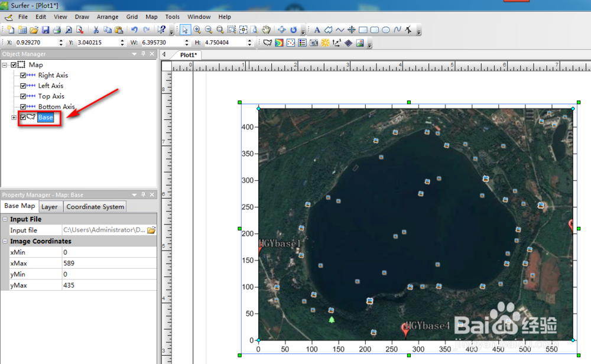Browse for input file folder icon

[151, 230]
